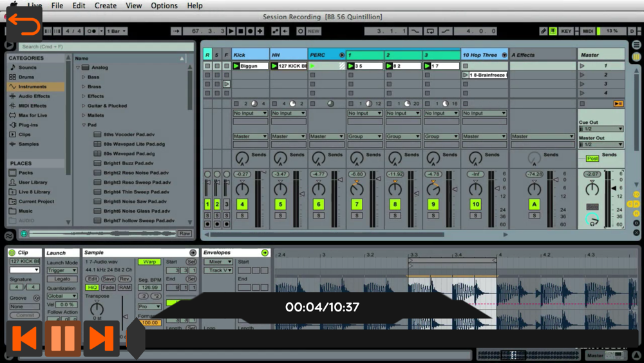The width and height of the screenshot is (644, 363).
Task: Expand the Bass folder in browser
Action: point(83,77)
